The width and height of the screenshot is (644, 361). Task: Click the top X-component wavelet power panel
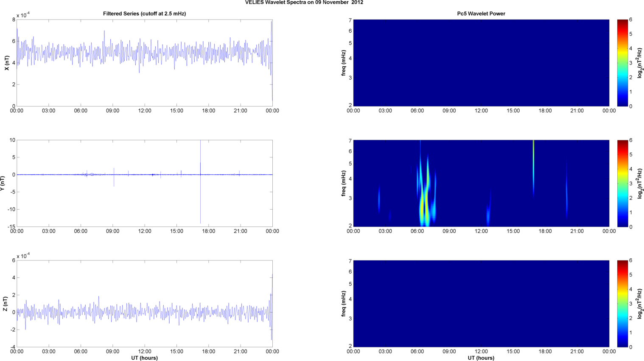pyautogui.click(x=481, y=63)
